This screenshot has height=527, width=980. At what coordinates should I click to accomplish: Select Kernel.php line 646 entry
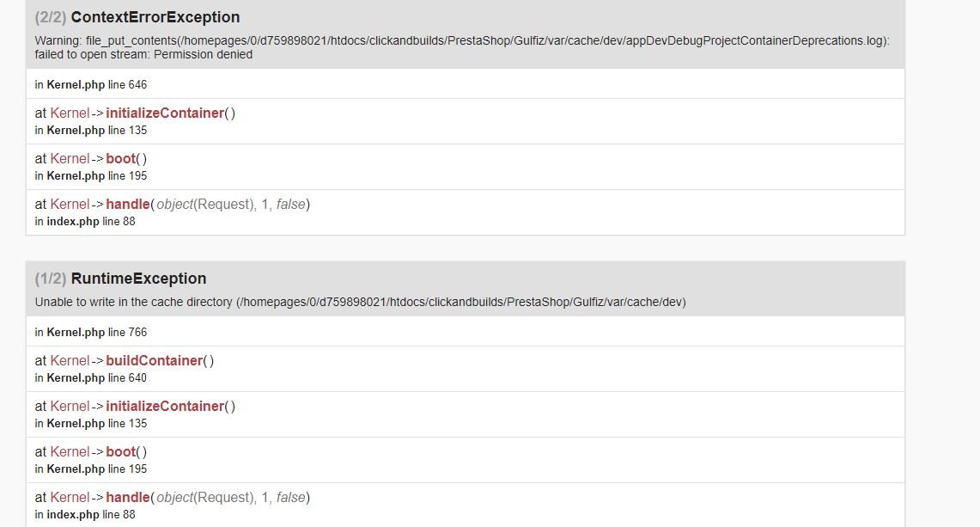91,84
